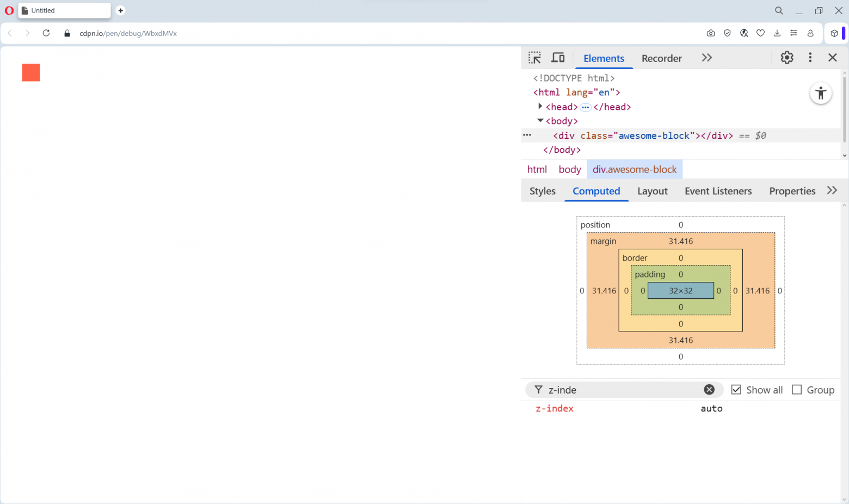Viewport: 849px width, 504px height.
Task: Open the DevTools three-dot customize menu
Action: click(x=810, y=58)
